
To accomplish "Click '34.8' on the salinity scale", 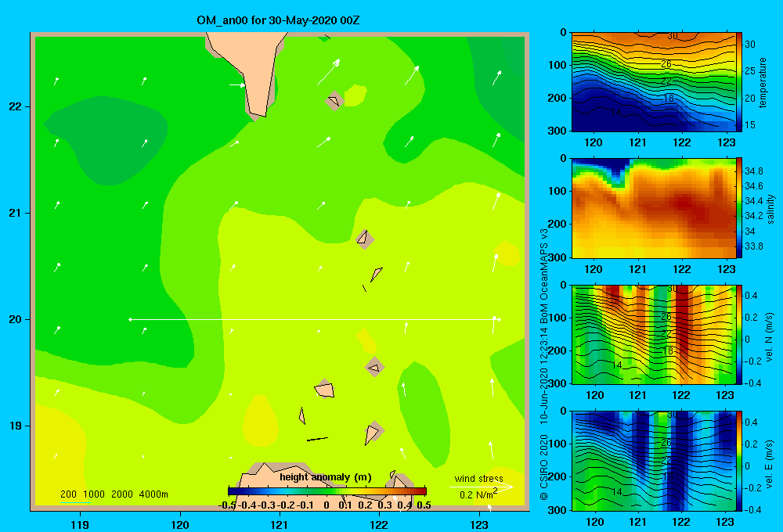I will point(753,171).
